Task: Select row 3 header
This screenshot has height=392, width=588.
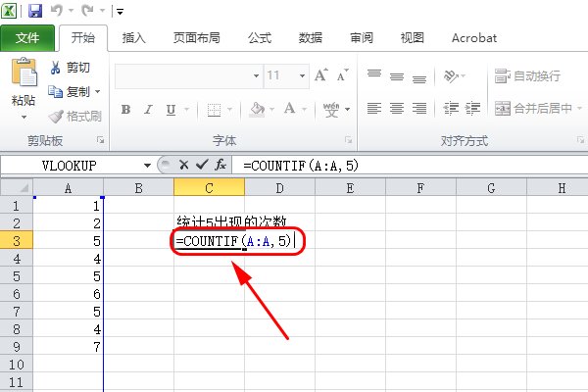Action: tap(17, 241)
